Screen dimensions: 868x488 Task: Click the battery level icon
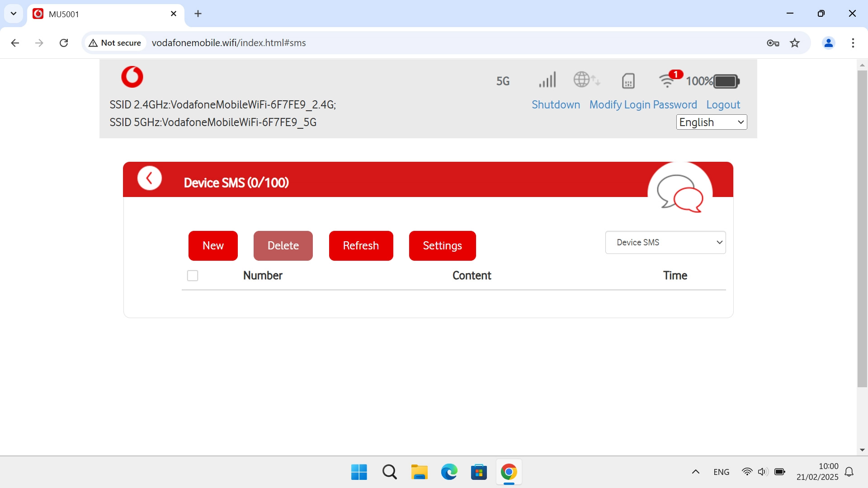[726, 81]
